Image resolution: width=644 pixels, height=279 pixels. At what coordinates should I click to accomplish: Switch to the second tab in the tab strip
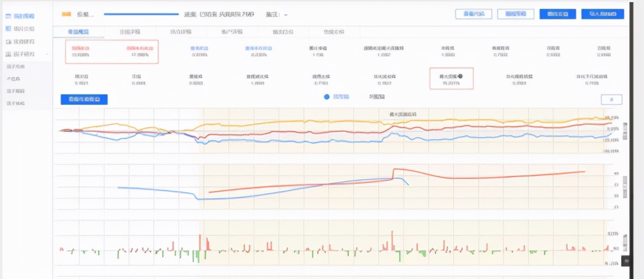tap(130, 32)
